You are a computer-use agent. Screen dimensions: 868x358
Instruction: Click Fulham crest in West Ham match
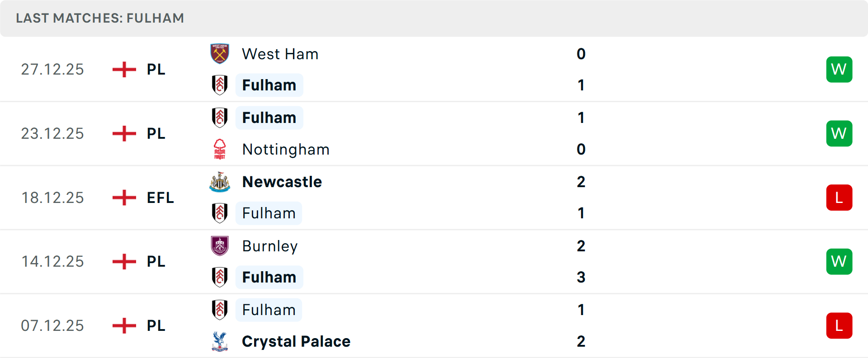[x=220, y=85]
